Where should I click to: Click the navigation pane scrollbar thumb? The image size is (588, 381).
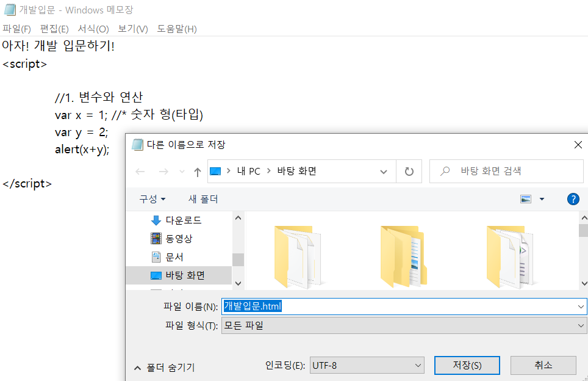pyautogui.click(x=238, y=259)
